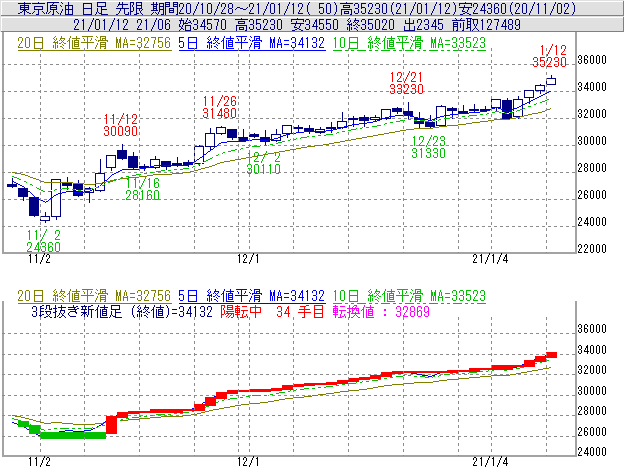The width and height of the screenshot is (624, 473).
Task: Click the 陽転中 status text
Action: 241,311
